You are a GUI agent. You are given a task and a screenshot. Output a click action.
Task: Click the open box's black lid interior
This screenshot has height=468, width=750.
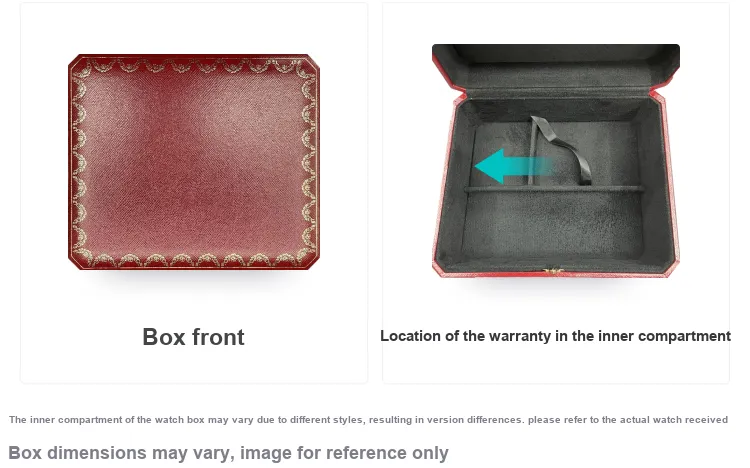pos(556,65)
